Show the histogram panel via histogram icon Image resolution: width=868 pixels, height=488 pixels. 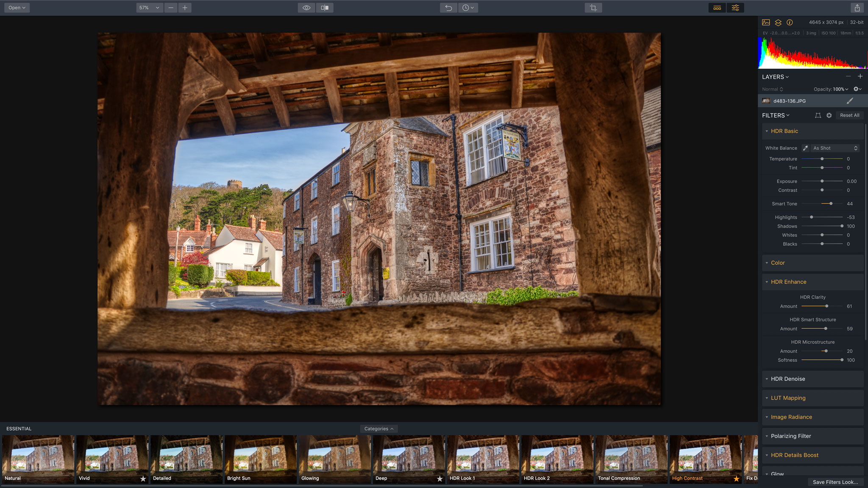click(765, 22)
